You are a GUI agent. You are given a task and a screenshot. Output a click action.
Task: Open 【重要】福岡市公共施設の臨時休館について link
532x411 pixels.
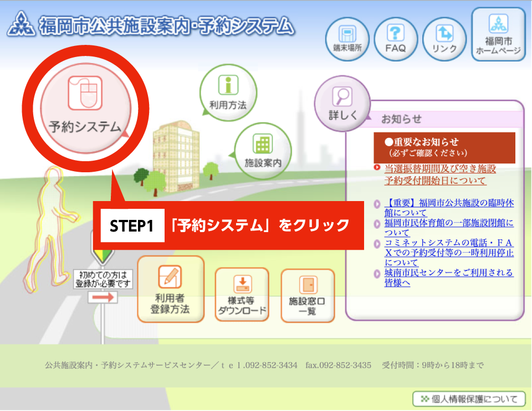(x=449, y=208)
